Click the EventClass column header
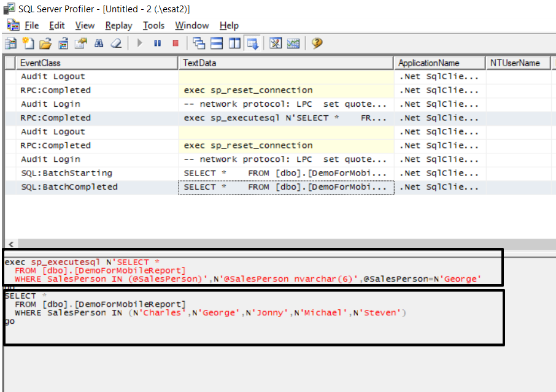This screenshot has height=392, width=556. (x=96, y=63)
